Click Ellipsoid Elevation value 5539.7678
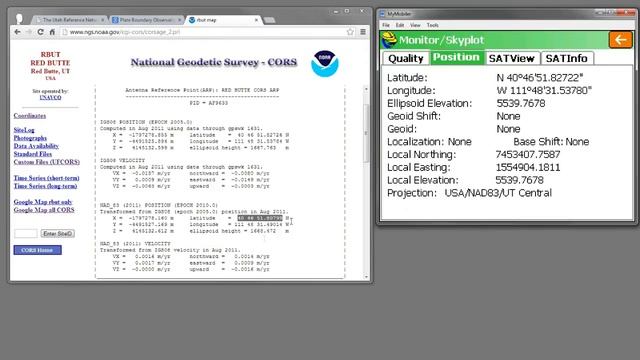This screenshot has height=360, width=640. click(x=520, y=103)
